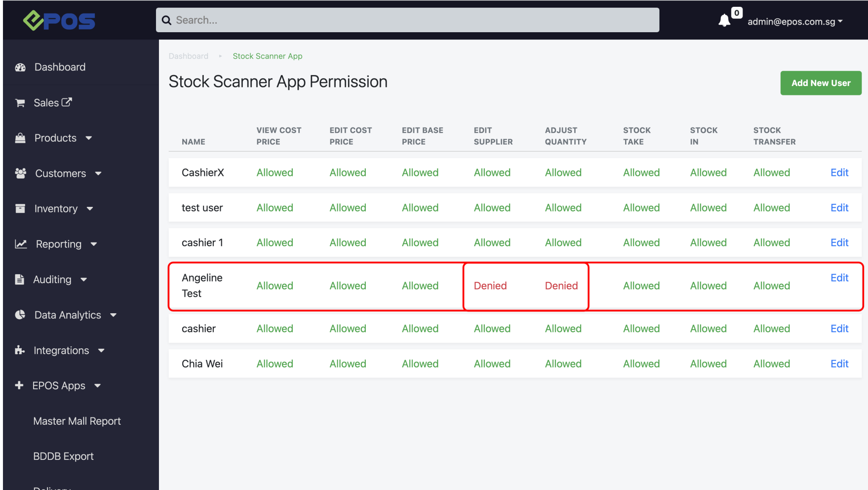Viewport: 868px width, 490px height.
Task: Click the EPOS logo
Action: (59, 20)
